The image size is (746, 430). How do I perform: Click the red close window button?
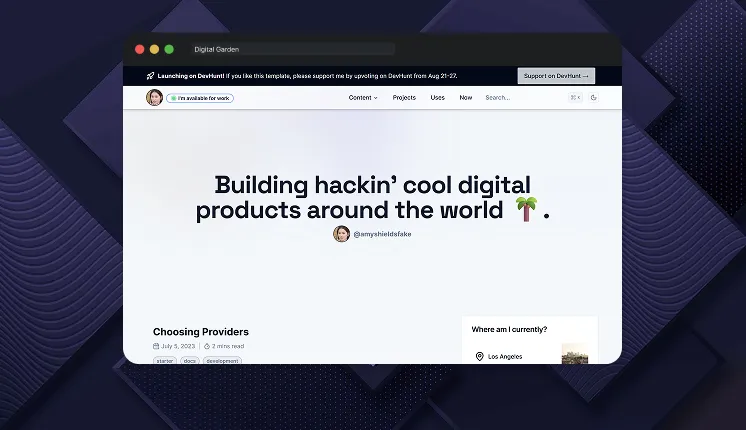[x=139, y=49]
